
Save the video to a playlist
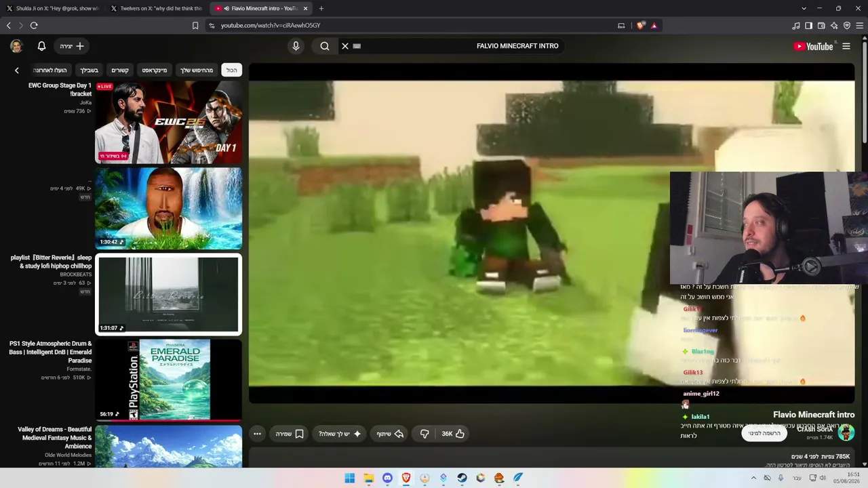click(290, 434)
